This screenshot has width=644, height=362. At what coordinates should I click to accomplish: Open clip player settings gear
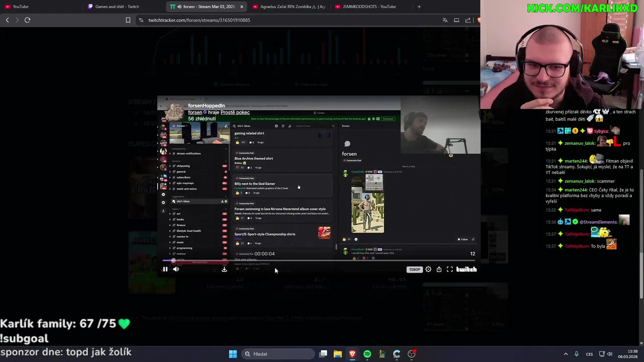coord(428,269)
